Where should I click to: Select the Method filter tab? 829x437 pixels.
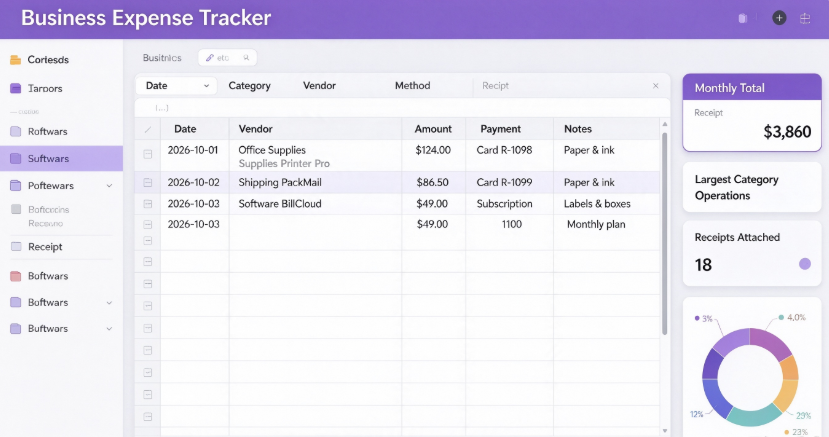[412, 86]
